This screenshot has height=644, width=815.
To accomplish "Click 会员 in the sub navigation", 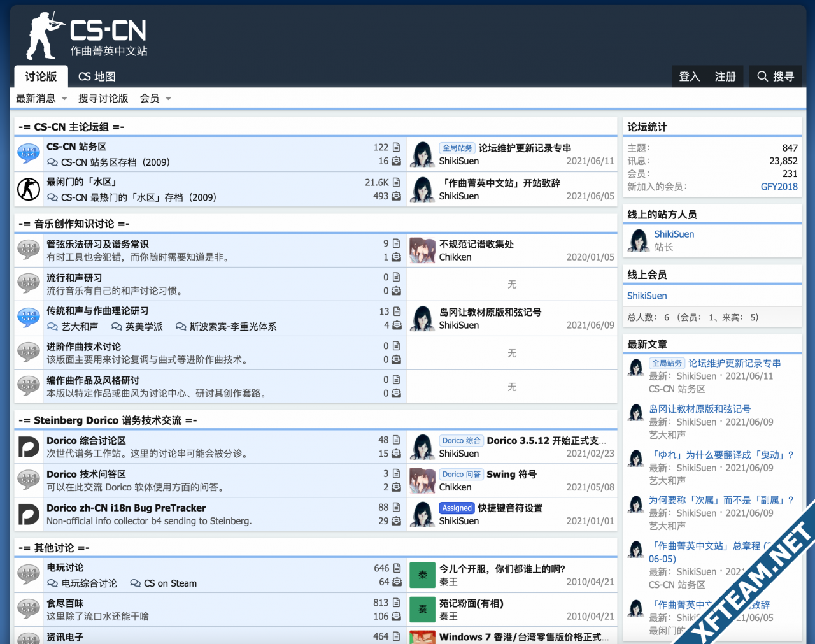I will point(150,98).
